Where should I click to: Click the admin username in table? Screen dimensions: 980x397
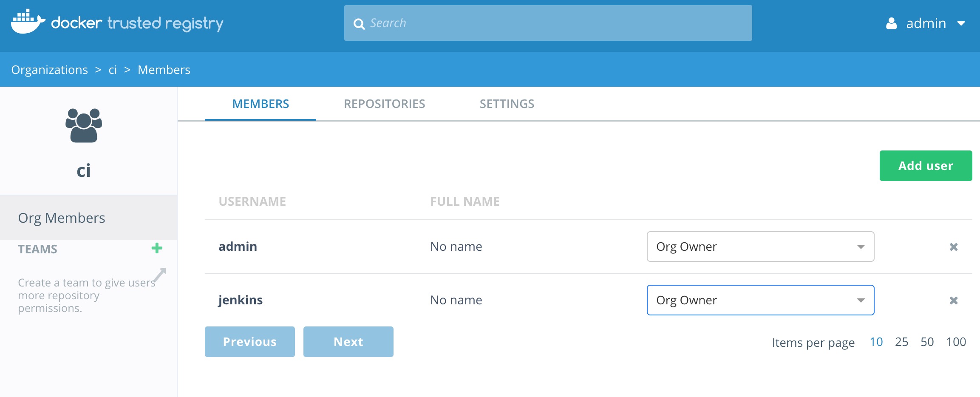[x=238, y=247]
